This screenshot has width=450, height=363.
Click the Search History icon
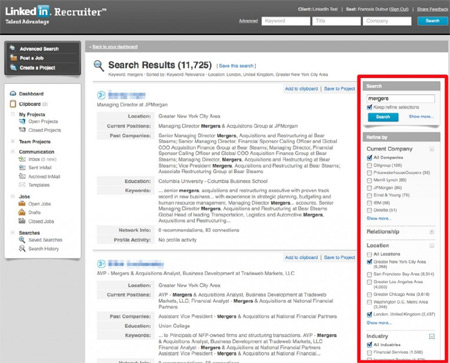pos(22,248)
